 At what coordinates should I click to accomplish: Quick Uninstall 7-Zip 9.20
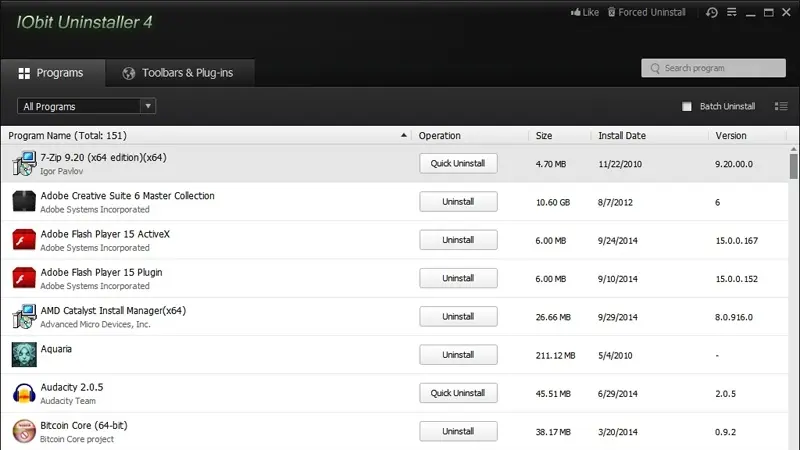point(458,163)
